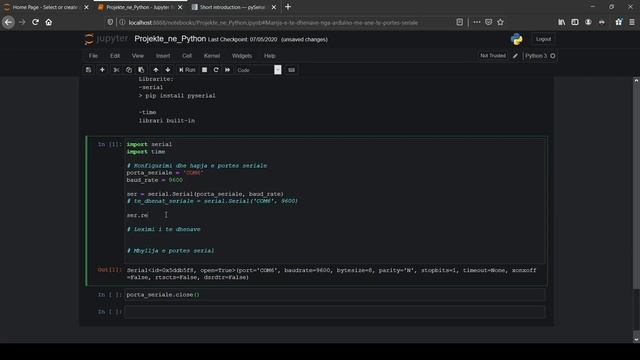This screenshot has height=360, width=640.
Task: Go to browser home page
Action: pos(49,22)
